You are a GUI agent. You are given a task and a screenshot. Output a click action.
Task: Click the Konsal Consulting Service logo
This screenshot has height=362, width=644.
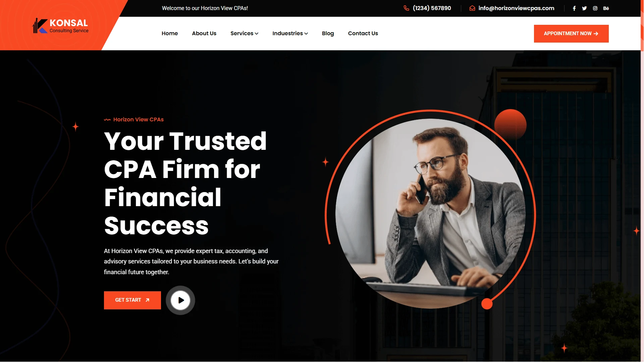pos(60,26)
